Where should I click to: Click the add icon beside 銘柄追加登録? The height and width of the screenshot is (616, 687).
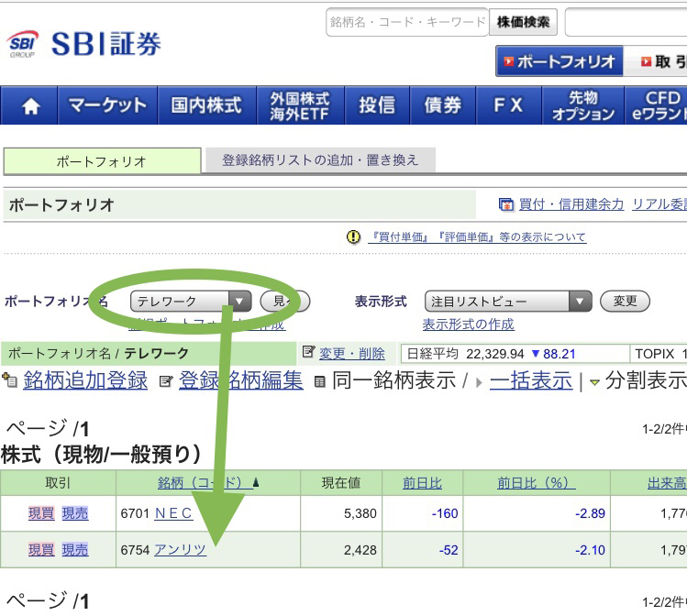click(x=10, y=380)
